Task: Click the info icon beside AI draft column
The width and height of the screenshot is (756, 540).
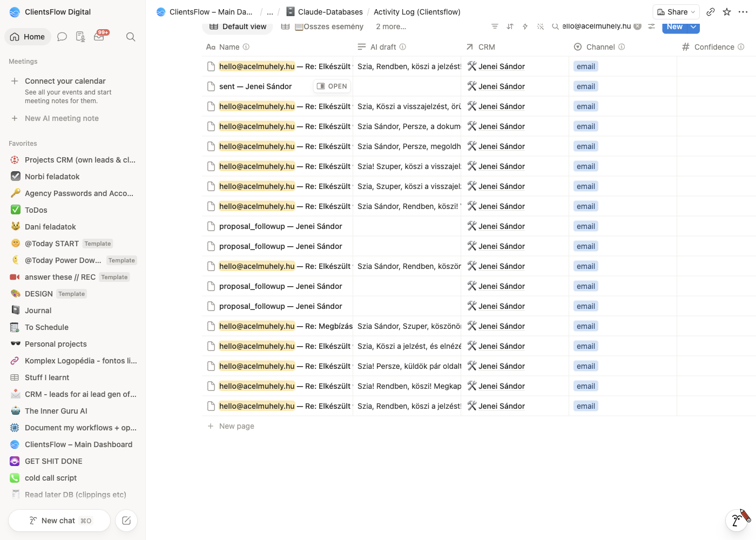Action: (x=403, y=47)
